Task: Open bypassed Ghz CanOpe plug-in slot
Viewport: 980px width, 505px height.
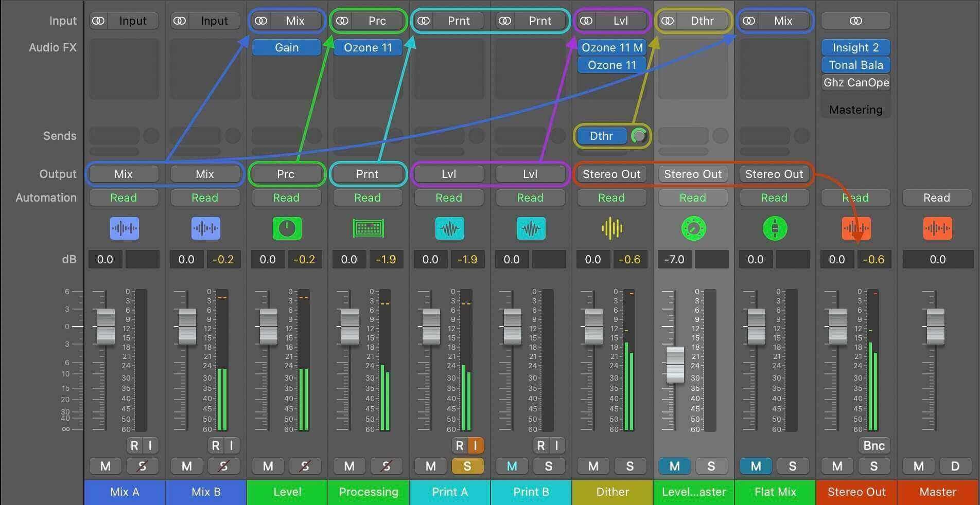Action: [x=856, y=83]
